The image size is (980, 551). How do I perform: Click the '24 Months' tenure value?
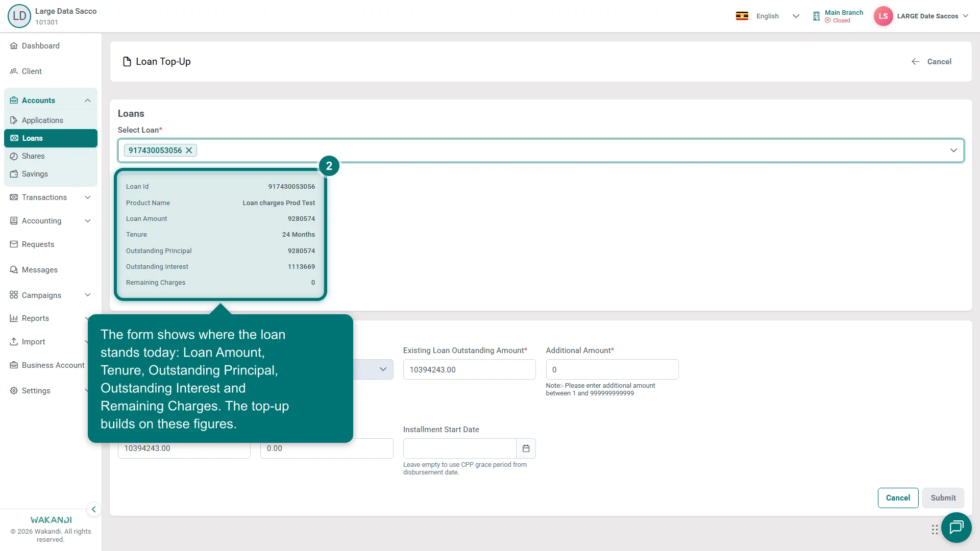pos(299,235)
